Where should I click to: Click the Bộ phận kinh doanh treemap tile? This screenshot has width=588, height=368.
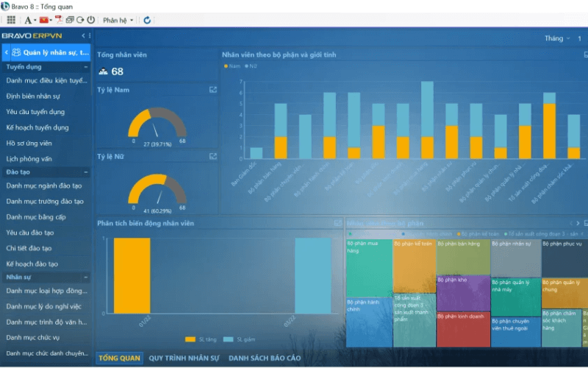tap(463, 329)
